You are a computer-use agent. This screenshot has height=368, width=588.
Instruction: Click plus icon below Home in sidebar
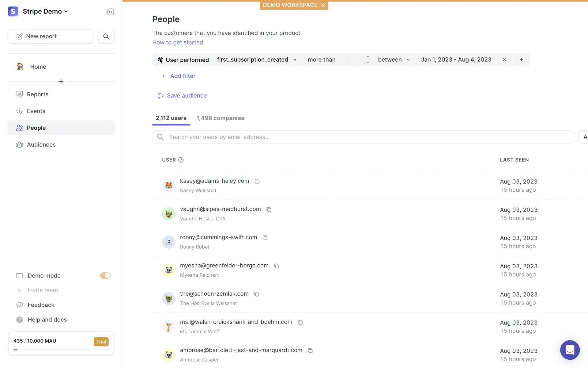tap(61, 82)
